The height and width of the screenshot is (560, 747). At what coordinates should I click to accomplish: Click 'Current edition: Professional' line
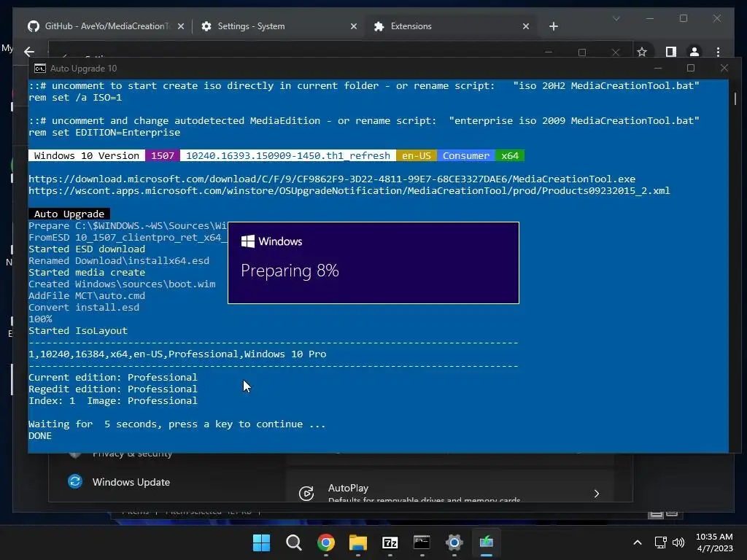[113, 378]
